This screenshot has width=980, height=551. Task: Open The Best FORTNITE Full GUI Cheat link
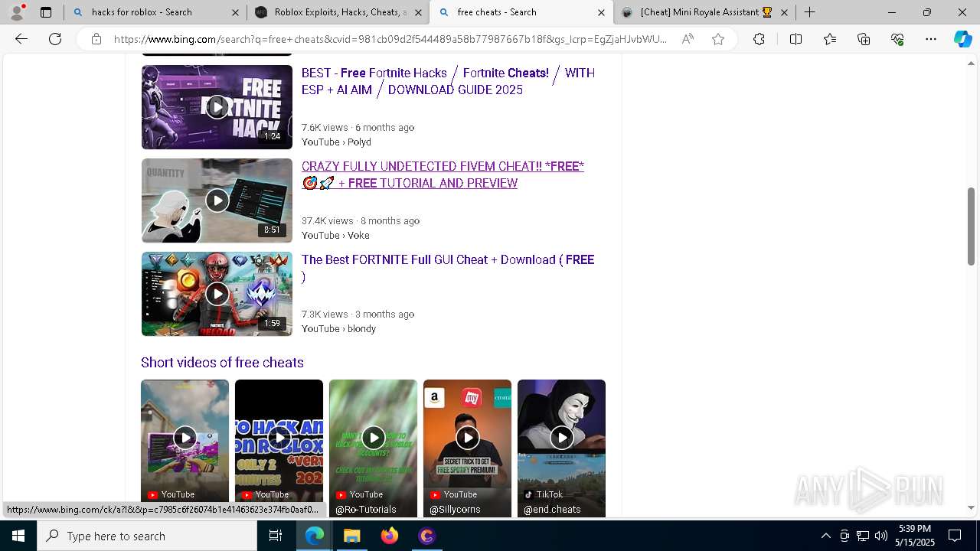click(448, 268)
